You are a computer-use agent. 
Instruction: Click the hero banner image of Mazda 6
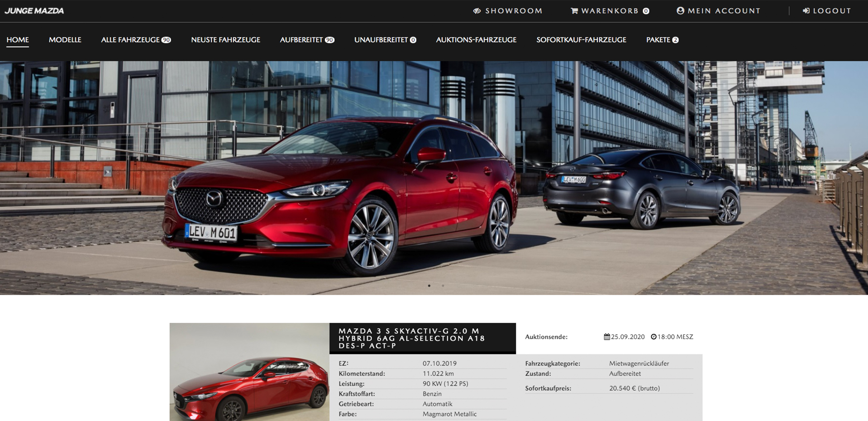tap(434, 178)
